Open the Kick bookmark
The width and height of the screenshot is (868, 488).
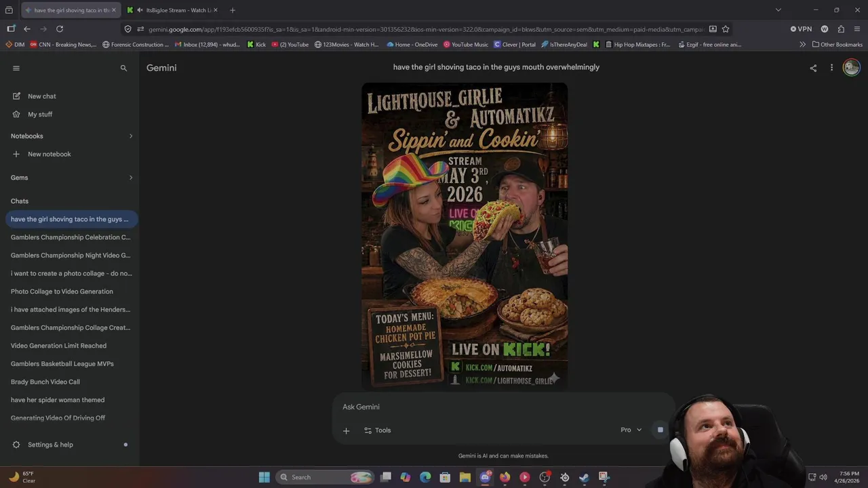click(256, 45)
